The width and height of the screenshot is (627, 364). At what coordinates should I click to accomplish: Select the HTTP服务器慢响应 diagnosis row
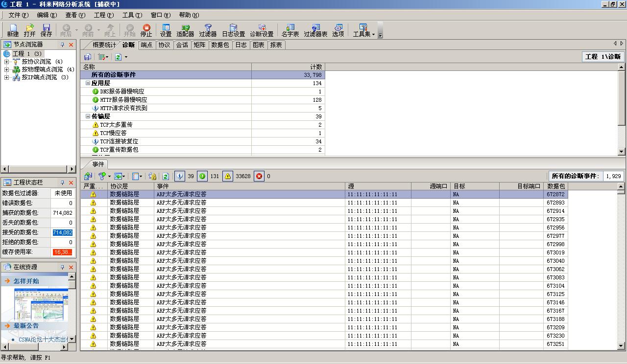[x=123, y=100]
